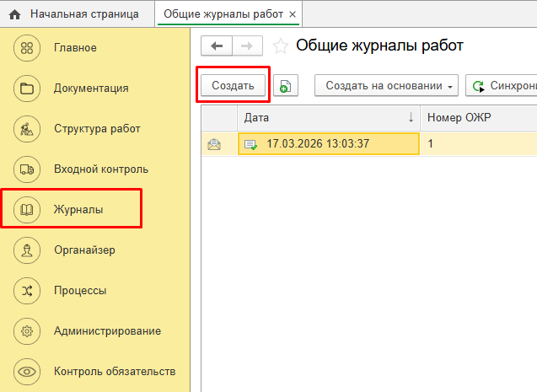This screenshot has height=392, width=537.
Task: Click the Структура работ worker icon
Action: click(x=28, y=129)
